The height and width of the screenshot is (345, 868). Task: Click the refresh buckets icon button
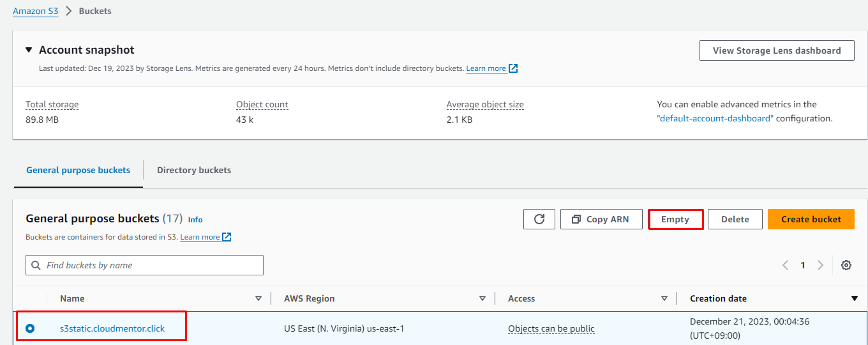pyautogui.click(x=539, y=219)
